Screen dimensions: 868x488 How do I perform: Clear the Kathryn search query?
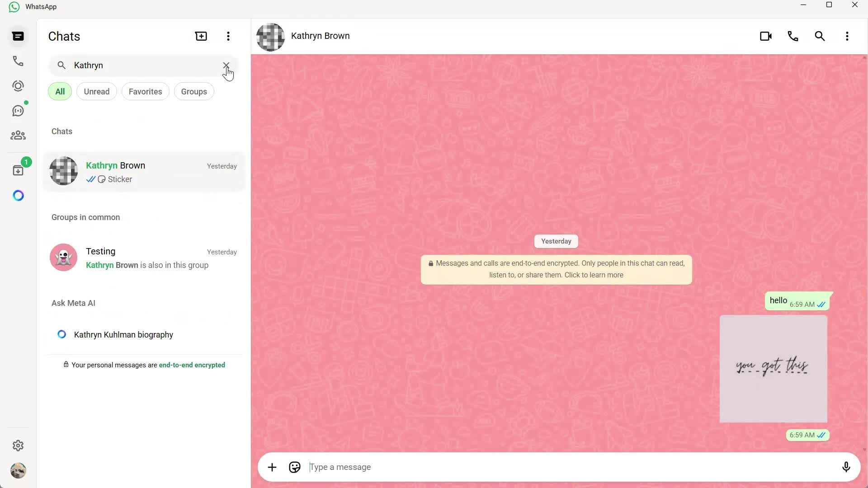click(226, 66)
